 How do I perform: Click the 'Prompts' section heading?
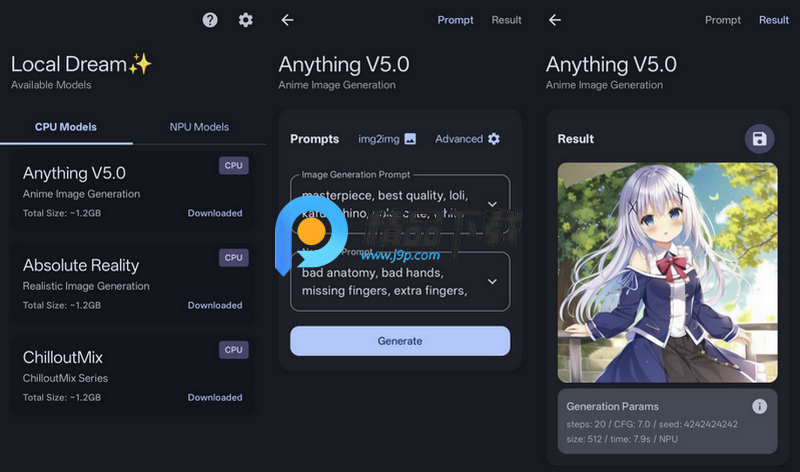click(x=314, y=139)
